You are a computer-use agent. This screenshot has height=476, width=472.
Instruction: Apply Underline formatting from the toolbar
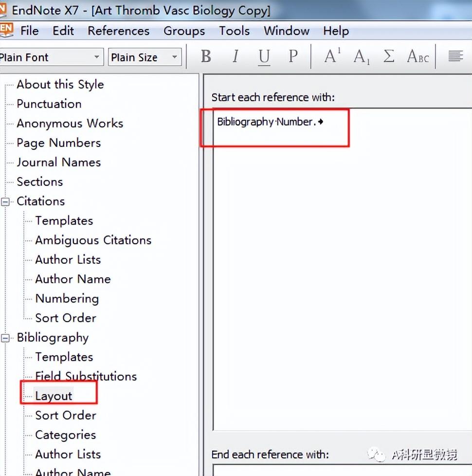(264, 56)
